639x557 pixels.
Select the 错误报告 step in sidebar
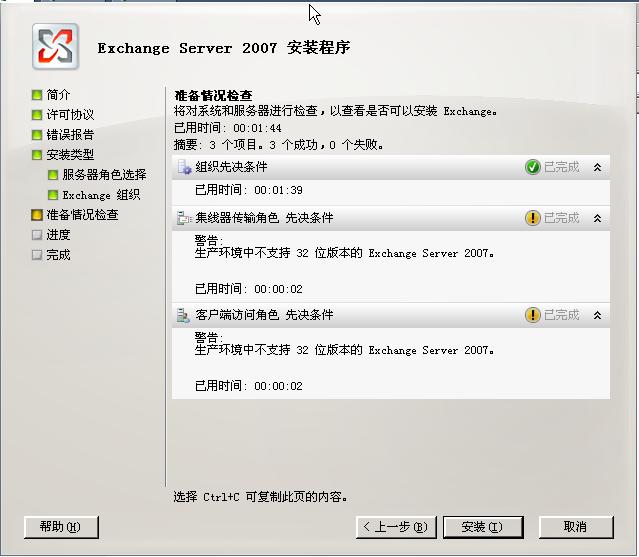(70, 134)
